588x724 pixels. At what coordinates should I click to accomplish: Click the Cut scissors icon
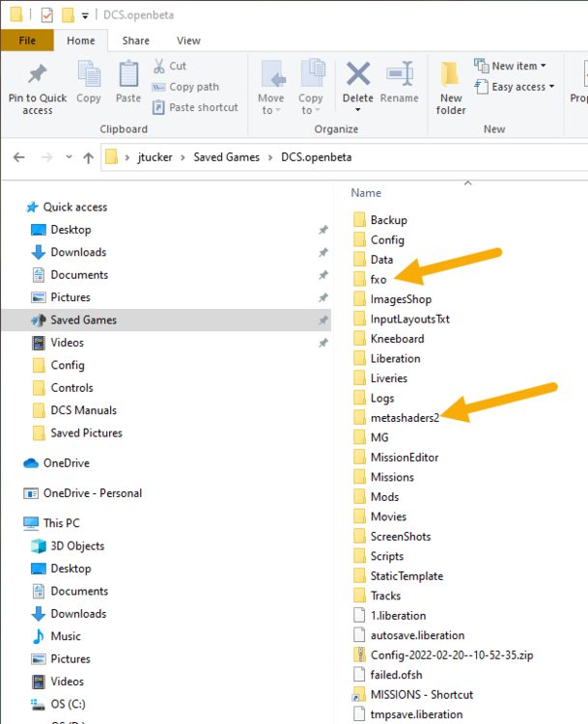[x=159, y=66]
